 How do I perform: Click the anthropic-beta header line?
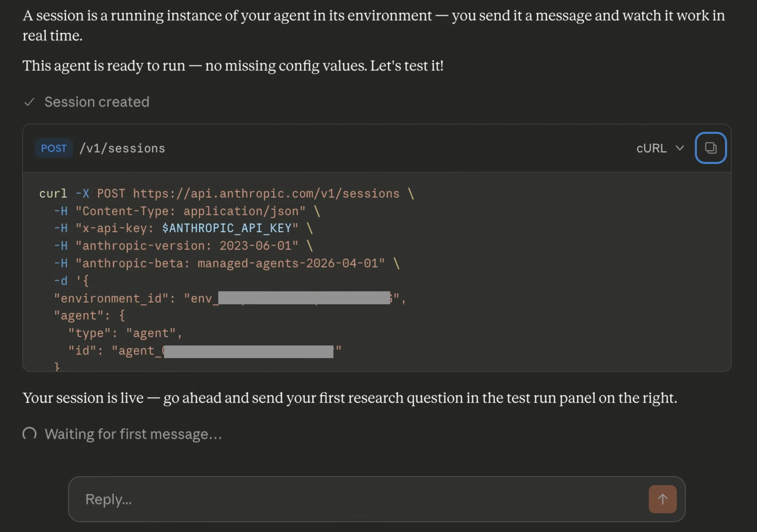point(230,263)
